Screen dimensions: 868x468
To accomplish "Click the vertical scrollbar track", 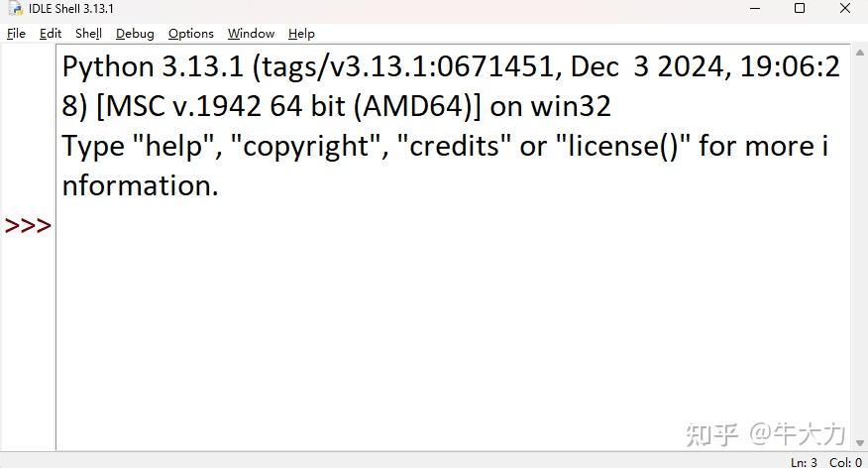I will coord(860,248).
